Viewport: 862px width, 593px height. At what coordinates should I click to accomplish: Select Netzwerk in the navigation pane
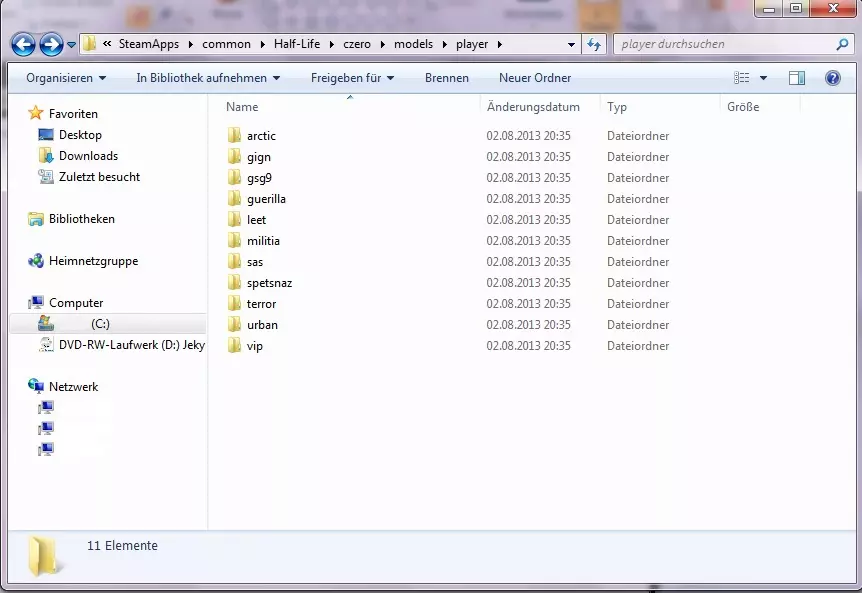(74, 386)
